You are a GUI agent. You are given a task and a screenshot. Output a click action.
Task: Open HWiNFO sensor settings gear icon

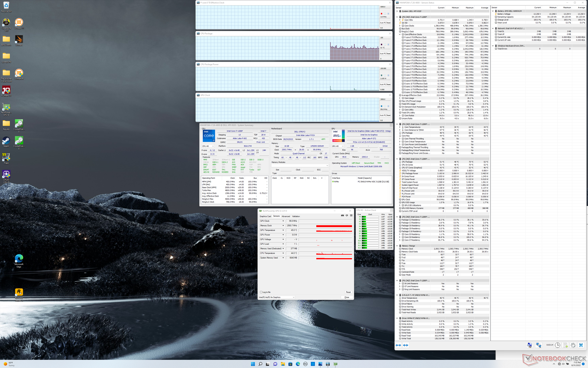573,345
